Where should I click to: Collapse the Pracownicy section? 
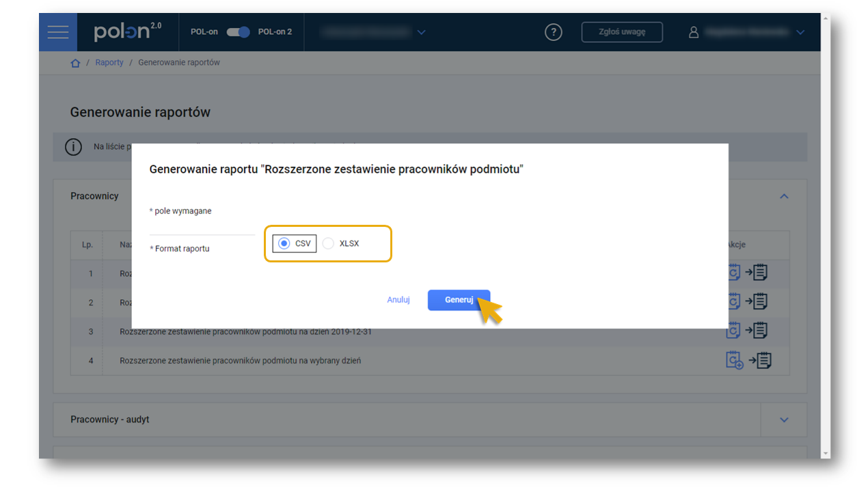784,197
